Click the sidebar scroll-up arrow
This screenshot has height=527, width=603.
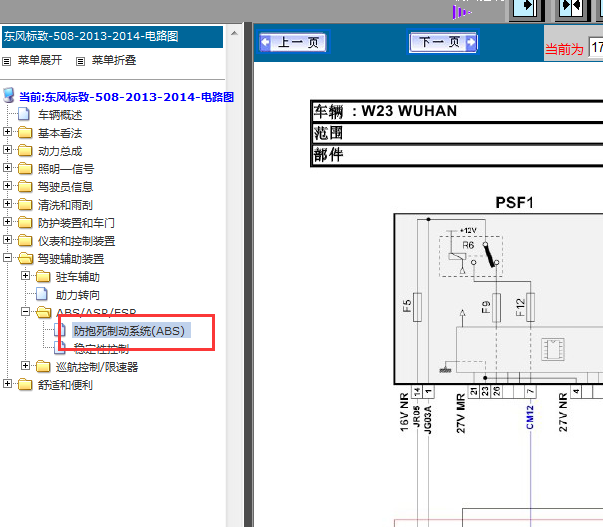[x=234, y=33]
